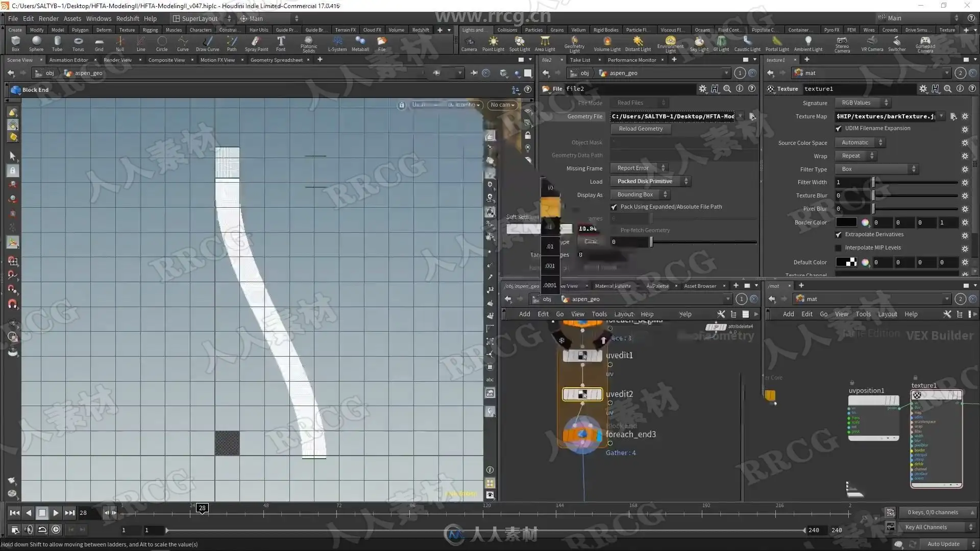Open the Redshift menu
This screenshot has width=980, height=551.
click(x=128, y=18)
